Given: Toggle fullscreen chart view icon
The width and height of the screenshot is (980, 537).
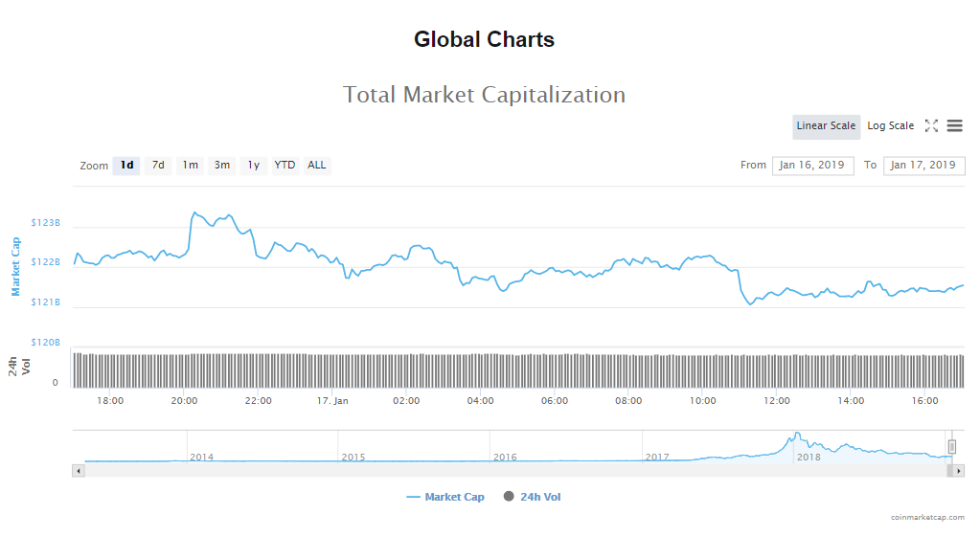Looking at the screenshot, I should [x=931, y=125].
